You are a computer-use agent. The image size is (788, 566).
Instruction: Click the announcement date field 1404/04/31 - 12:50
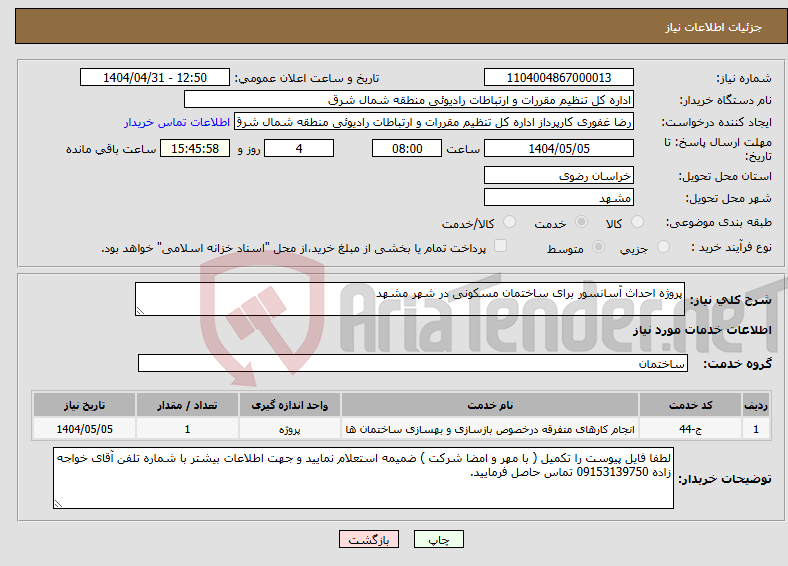click(x=155, y=77)
